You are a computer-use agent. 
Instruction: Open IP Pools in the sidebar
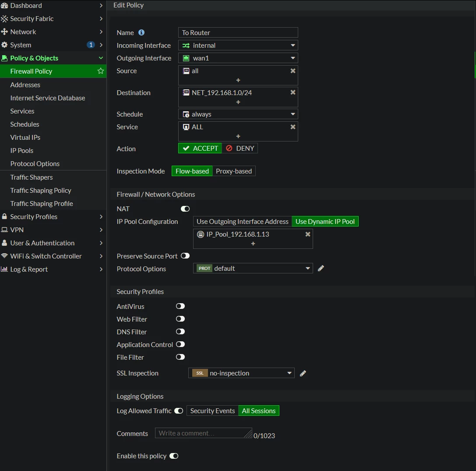[x=22, y=151]
